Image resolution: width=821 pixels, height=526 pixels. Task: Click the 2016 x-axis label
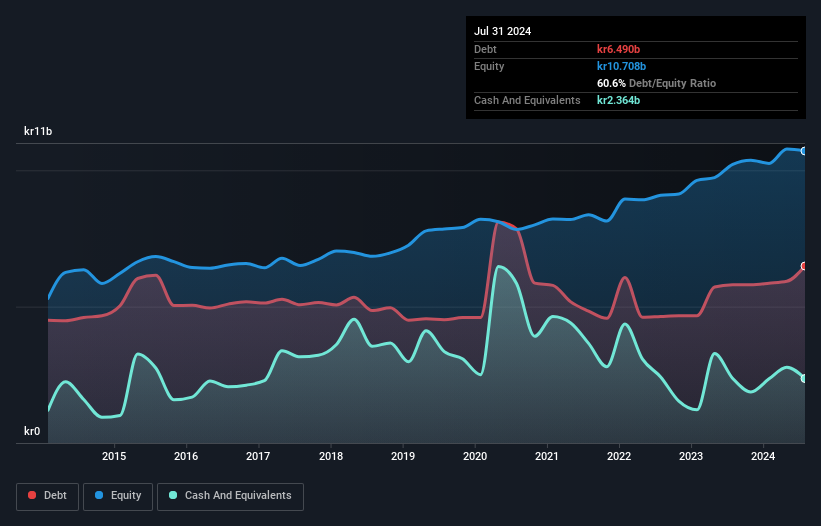click(x=186, y=456)
